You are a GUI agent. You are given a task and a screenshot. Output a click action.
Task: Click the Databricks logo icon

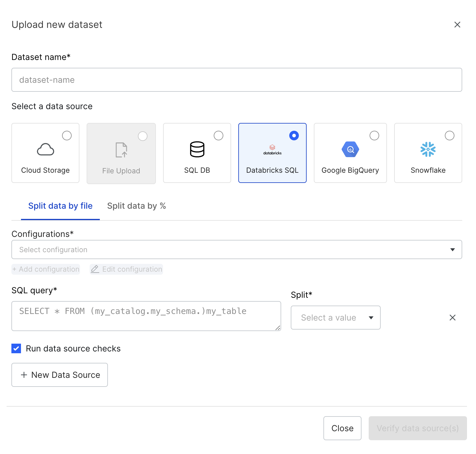click(x=272, y=150)
